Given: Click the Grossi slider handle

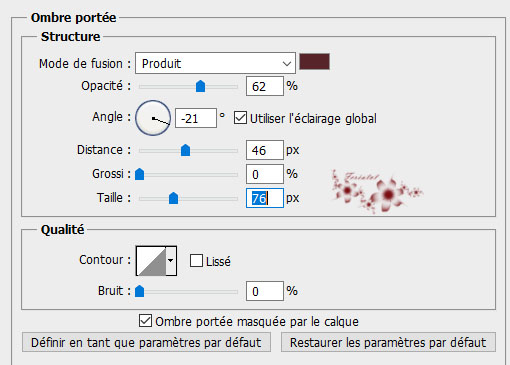Looking at the screenshot, I should pyautogui.click(x=139, y=174).
